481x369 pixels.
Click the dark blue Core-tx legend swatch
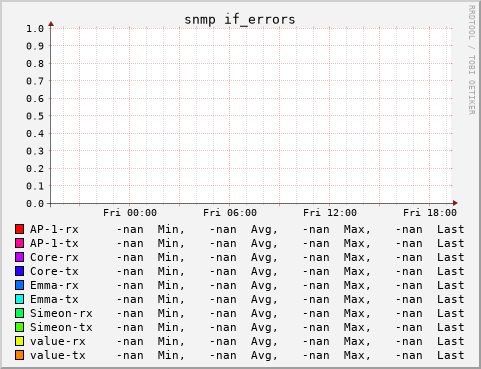[x=19, y=271]
